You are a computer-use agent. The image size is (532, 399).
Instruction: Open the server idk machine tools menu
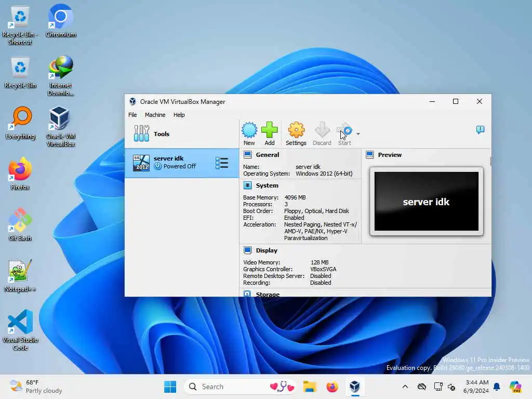(222, 163)
